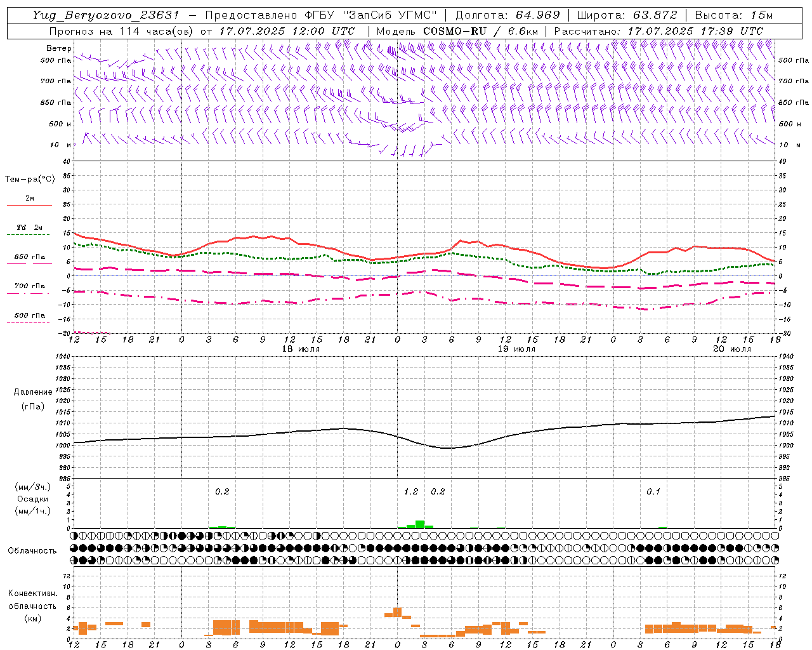Select the 700 гПа temperature legend entry
Image resolution: width=812 pixels, height=650 pixels.
30,286
